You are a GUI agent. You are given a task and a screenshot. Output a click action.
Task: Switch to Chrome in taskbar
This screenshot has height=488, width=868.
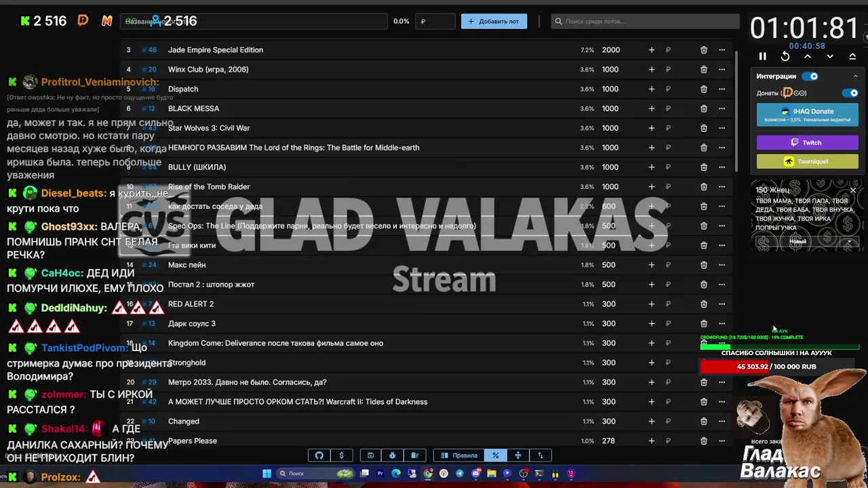[x=428, y=474]
